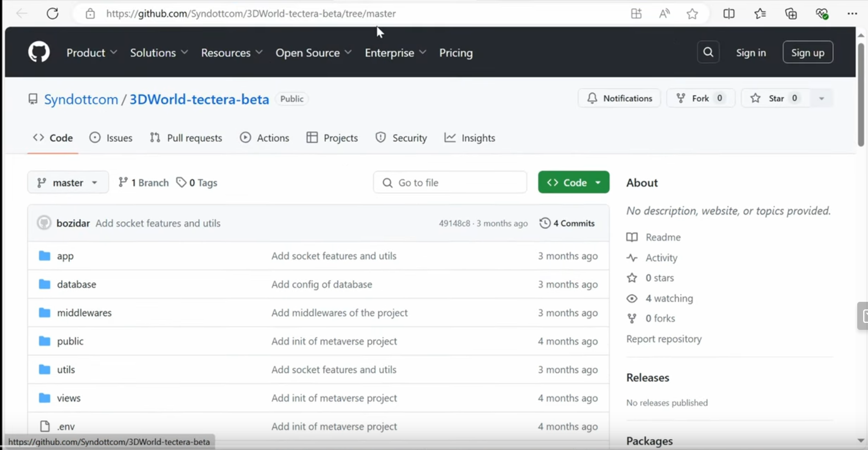Open the Issues tab
The height and width of the screenshot is (450, 868).
coord(111,138)
